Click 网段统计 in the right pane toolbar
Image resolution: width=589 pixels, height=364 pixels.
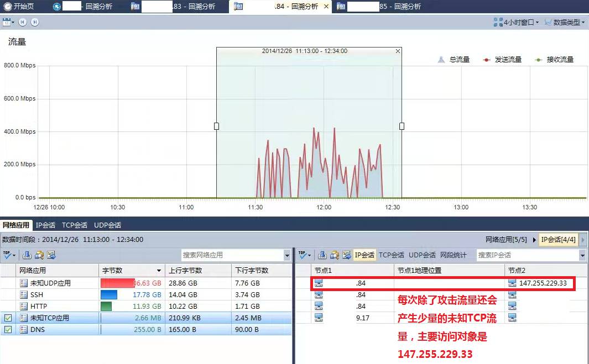click(453, 255)
